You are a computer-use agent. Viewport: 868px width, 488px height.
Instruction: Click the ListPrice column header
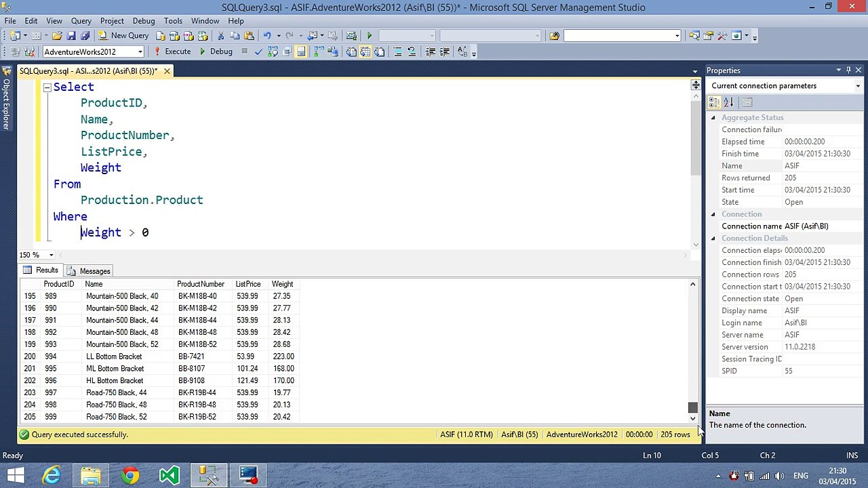pos(248,284)
